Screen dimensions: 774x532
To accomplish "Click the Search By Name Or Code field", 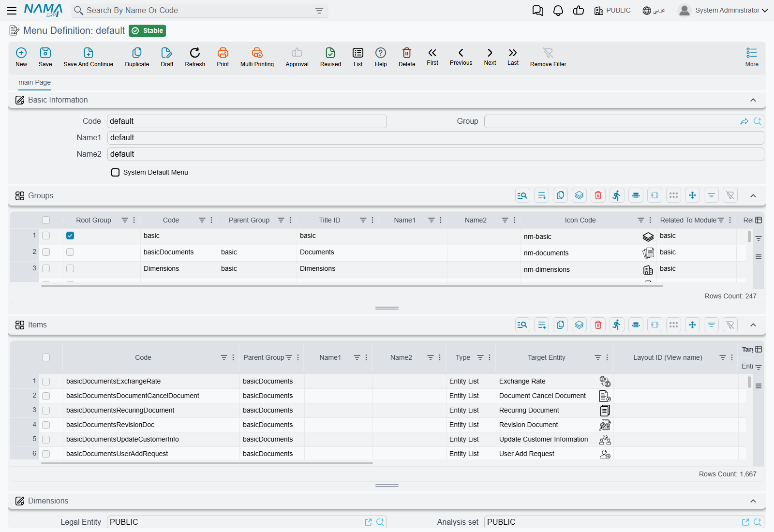I will click(200, 11).
